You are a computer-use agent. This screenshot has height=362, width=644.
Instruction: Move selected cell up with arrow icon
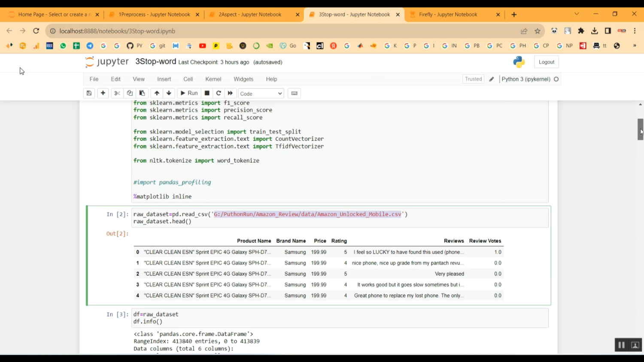[x=157, y=93]
